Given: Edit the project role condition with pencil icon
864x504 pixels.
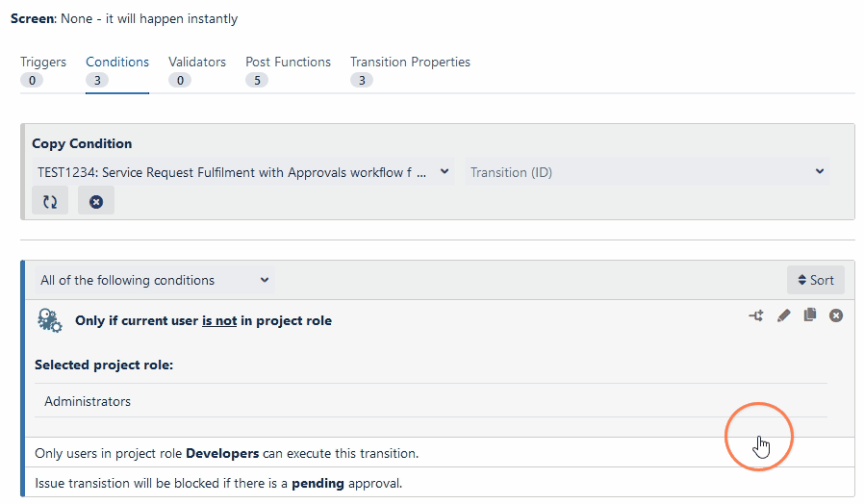Looking at the screenshot, I should pyautogui.click(x=783, y=315).
